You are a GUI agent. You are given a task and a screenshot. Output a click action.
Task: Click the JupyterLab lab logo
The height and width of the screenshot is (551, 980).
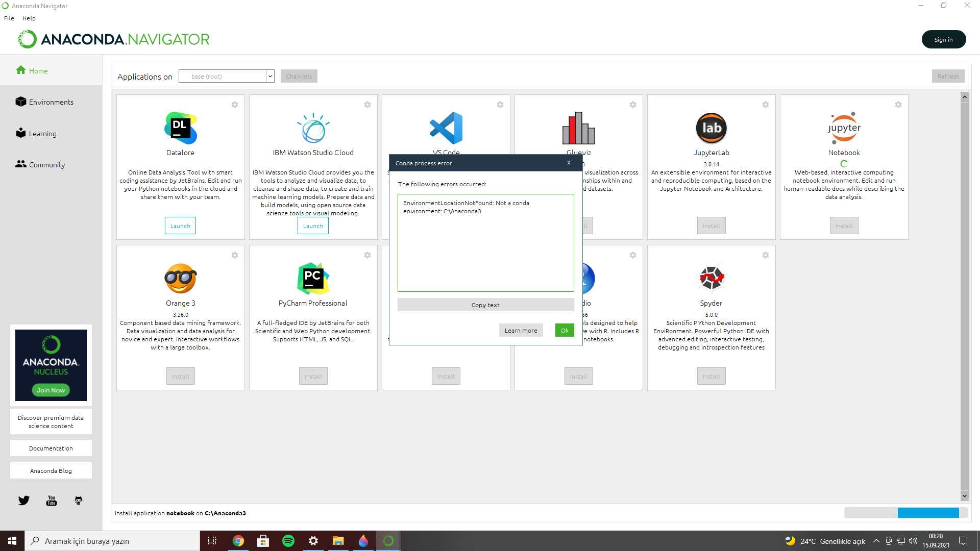point(712,128)
